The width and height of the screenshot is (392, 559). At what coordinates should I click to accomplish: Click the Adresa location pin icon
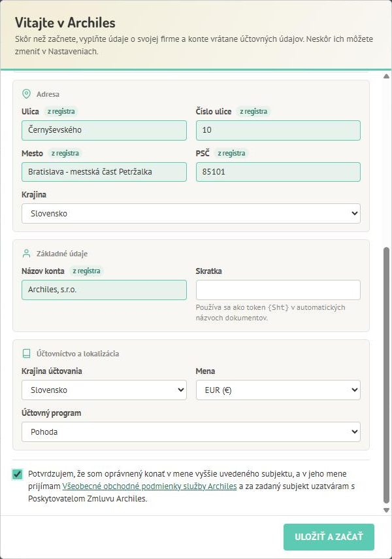click(x=26, y=93)
